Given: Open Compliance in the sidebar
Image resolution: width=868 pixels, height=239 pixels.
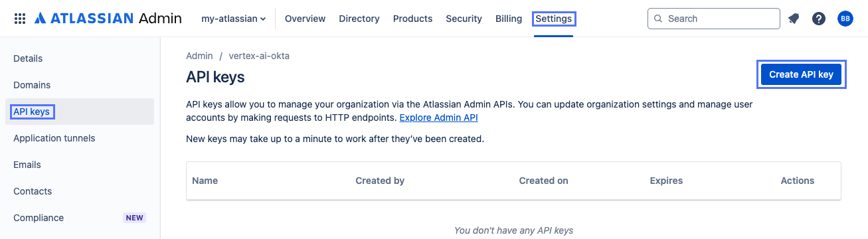Looking at the screenshot, I should pyautogui.click(x=80, y=218).
